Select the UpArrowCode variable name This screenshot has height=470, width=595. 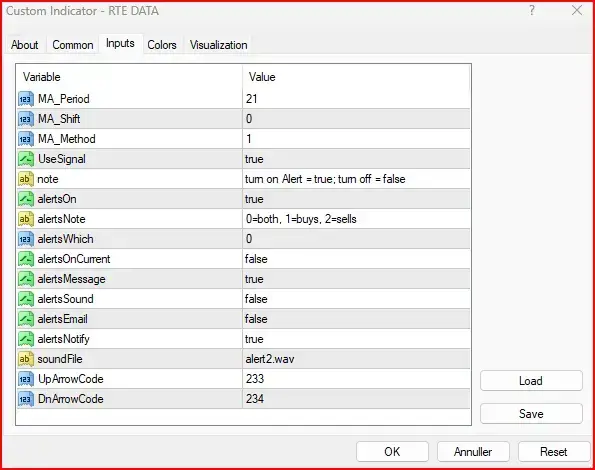coord(71,379)
